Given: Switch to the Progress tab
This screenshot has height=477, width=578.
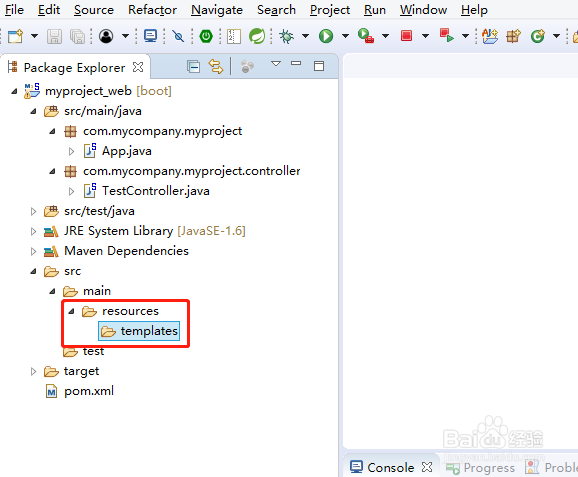Looking at the screenshot, I should point(480,467).
